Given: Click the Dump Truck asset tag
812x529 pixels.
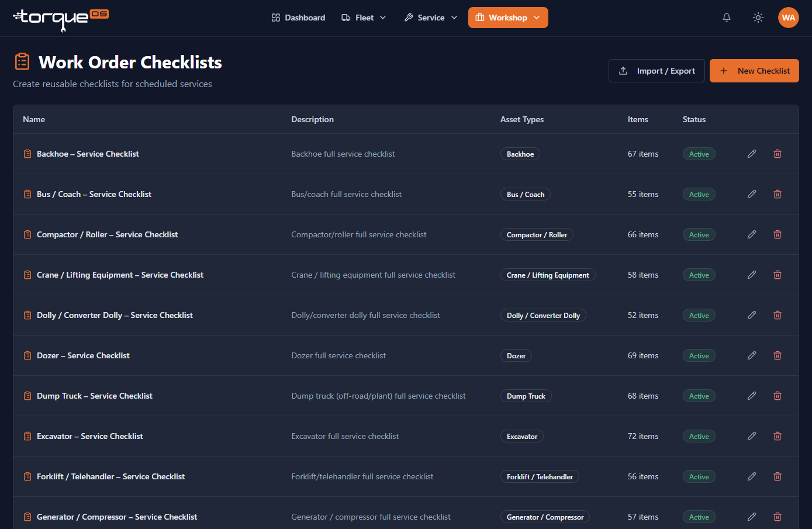Looking at the screenshot, I should (526, 396).
